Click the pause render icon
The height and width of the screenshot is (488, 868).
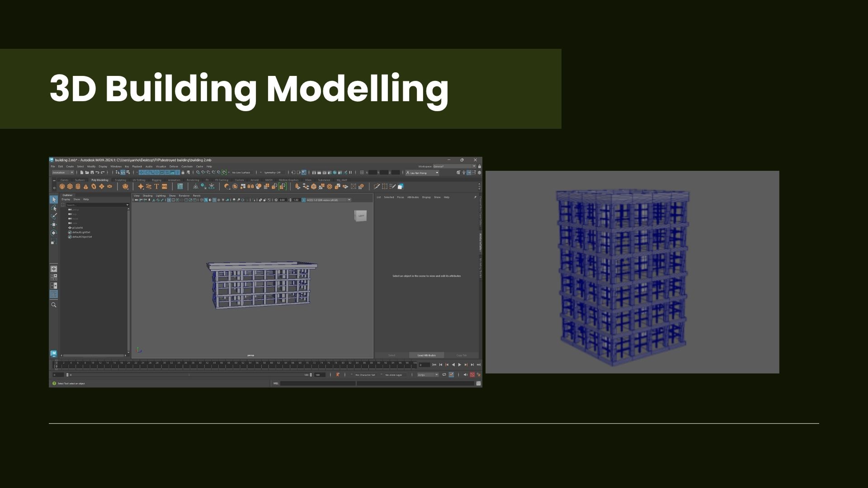(350, 173)
